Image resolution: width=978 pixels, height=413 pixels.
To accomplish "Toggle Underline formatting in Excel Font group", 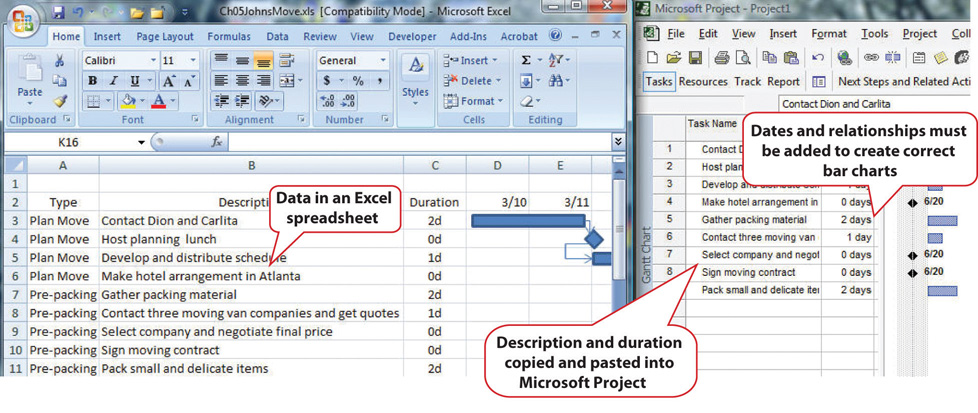I will pyautogui.click(x=133, y=80).
